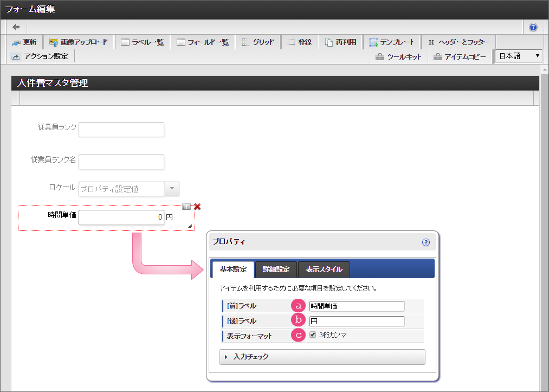Screen dimensions: 549x392
Task: Open the 日本語 language dropdown
Action: coord(519,56)
